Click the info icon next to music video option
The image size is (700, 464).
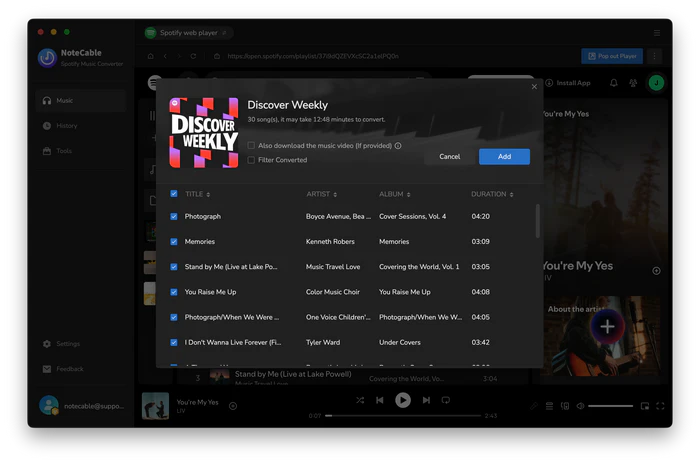point(398,146)
